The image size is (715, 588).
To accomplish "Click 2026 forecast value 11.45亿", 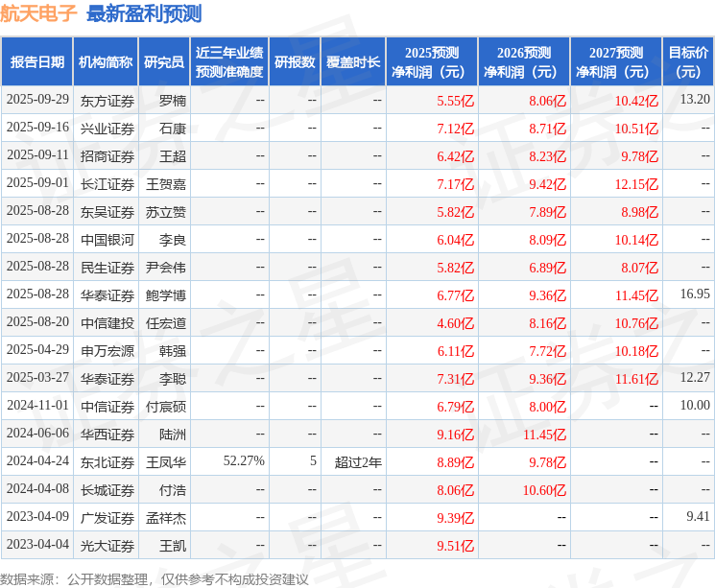I will 544,435.
